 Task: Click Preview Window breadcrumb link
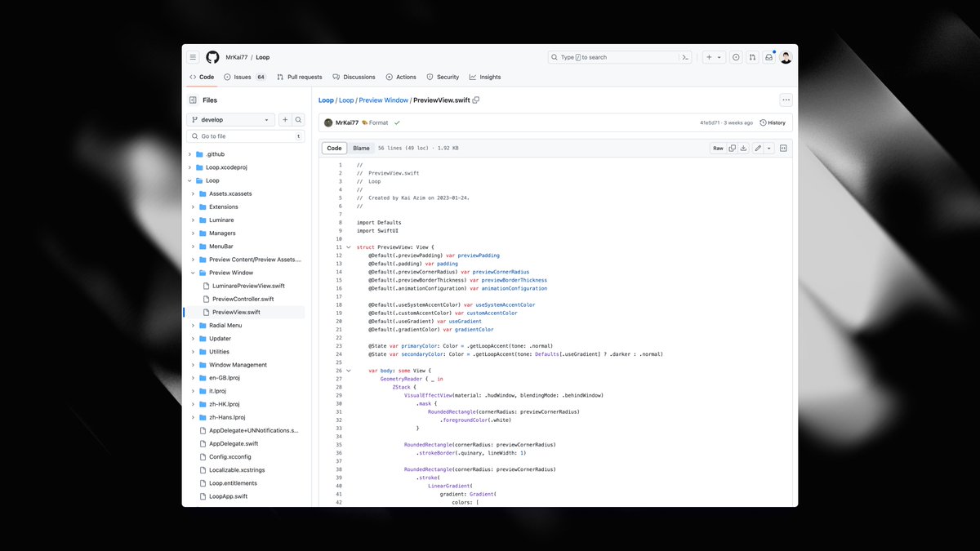click(x=384, y=100)
